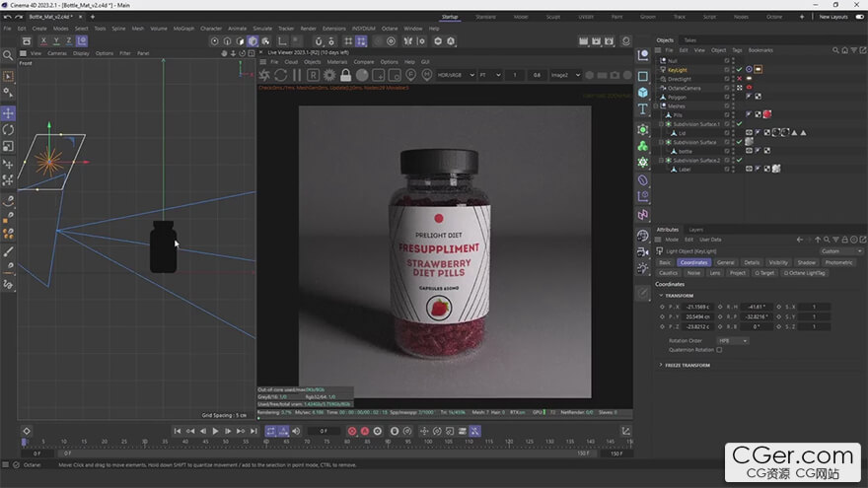Open the Octane menu in main menu bar
Viewport: 868px width, 488px height.
pos(390,29)
